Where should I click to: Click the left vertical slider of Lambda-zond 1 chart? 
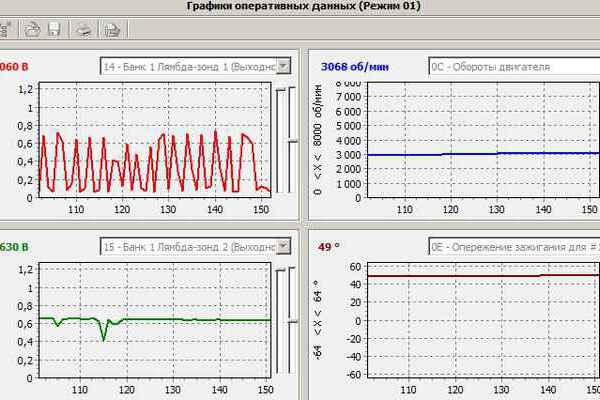coord(282,140)
